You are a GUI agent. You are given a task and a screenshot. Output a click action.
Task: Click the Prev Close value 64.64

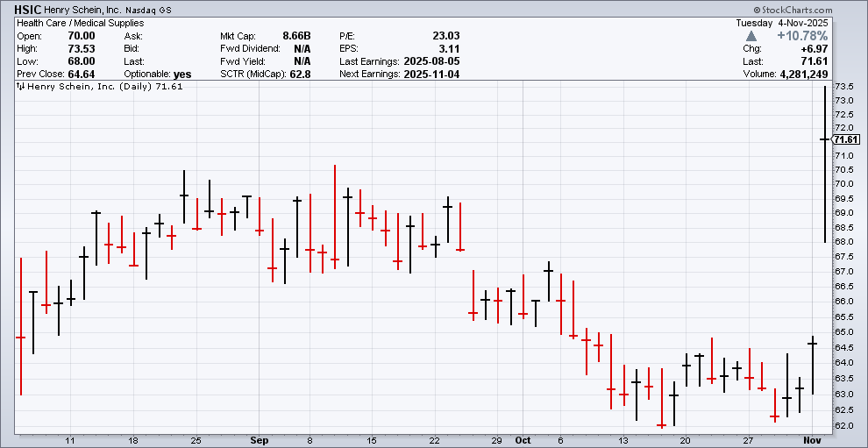coord(81,75)
